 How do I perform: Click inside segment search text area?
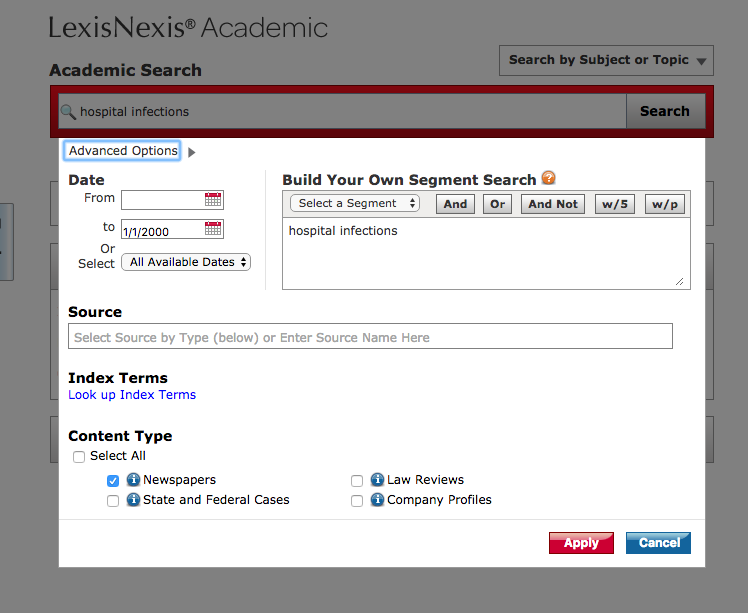point(486,254)
